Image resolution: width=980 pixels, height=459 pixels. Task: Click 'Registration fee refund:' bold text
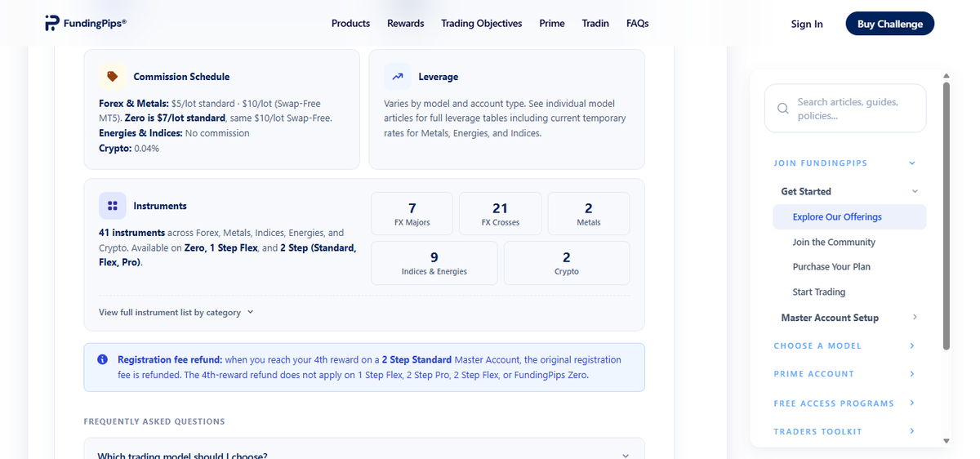point(170,359)
